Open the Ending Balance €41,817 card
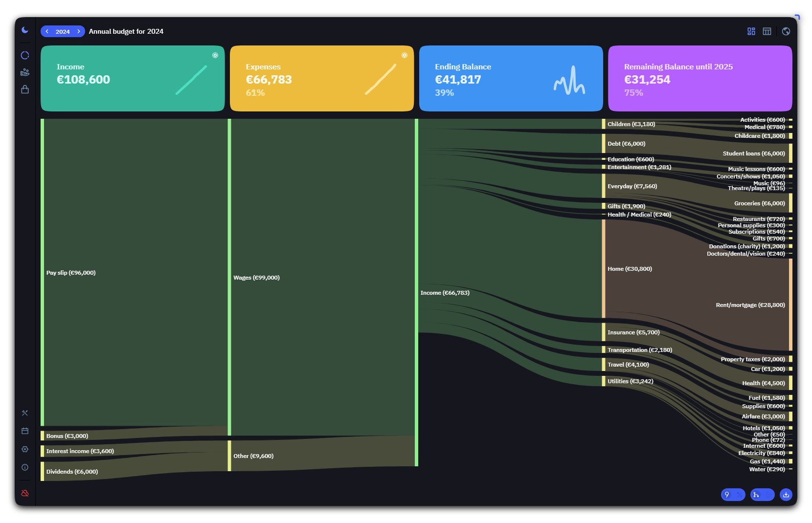 pyautogui.click(x=511, y=78)
